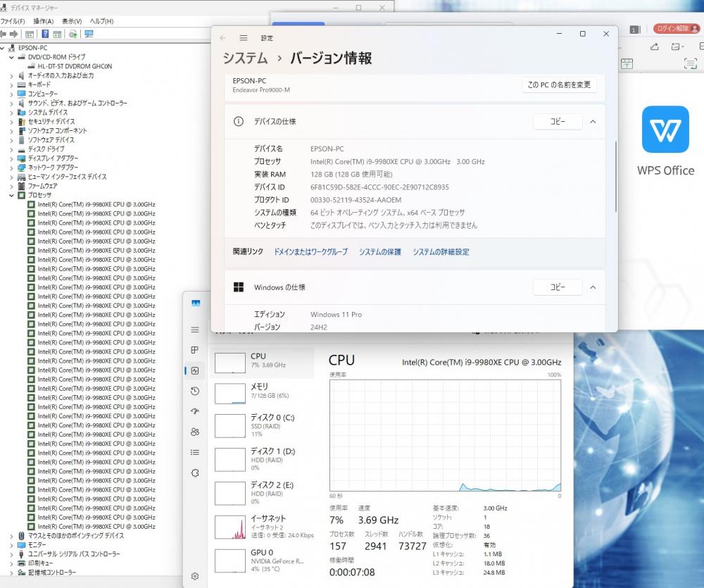Toggle action pane icon in Device Manager toolbar
Viewport: 704px width, 588px height.
click(57, 34)
